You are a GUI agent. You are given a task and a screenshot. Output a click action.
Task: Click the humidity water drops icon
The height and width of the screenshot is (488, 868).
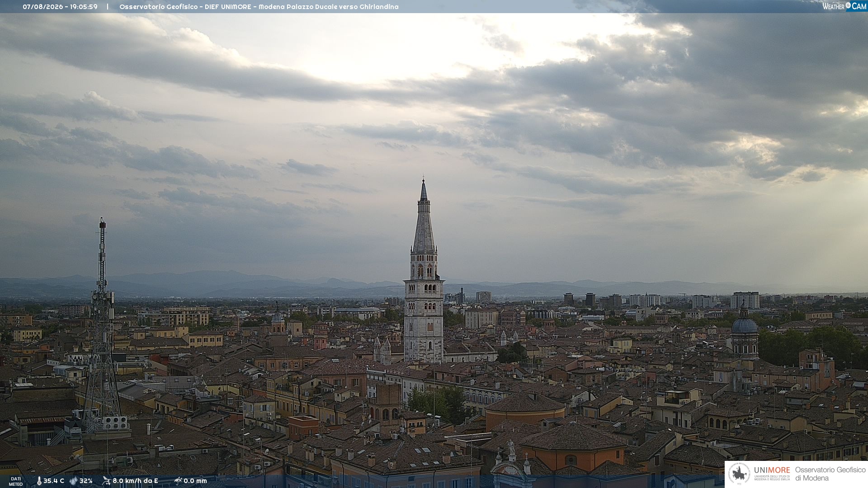pos(74,481)
